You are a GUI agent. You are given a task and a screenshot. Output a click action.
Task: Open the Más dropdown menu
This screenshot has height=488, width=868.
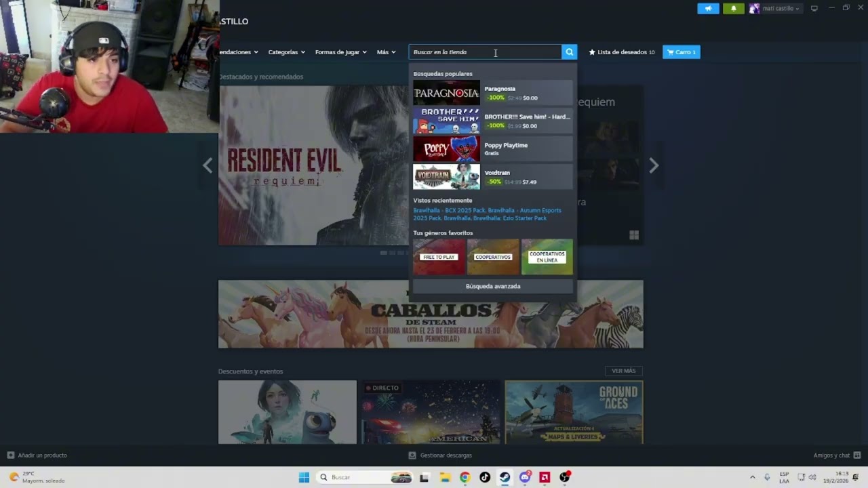coord(387,52)
